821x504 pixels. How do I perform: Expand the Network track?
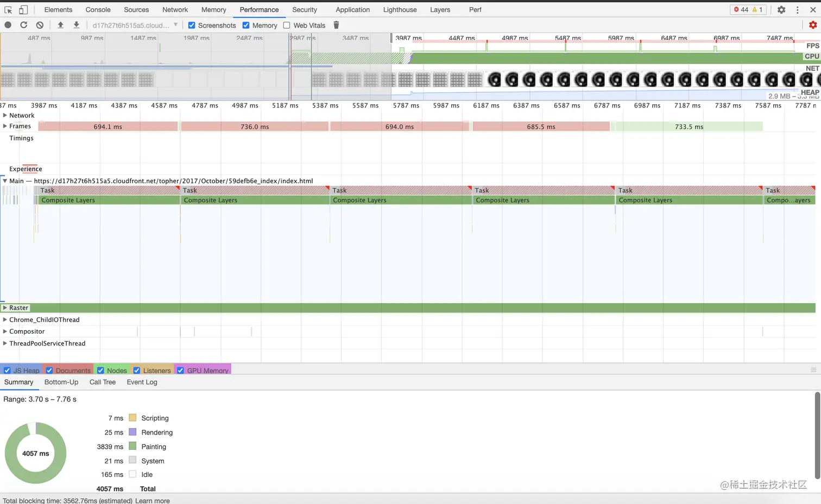pos(5,115)
